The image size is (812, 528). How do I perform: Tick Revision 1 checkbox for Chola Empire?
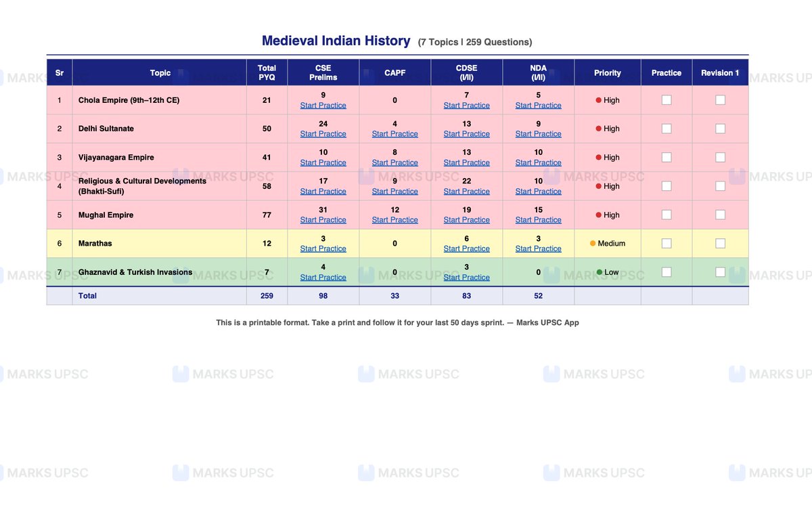[721, 100]
